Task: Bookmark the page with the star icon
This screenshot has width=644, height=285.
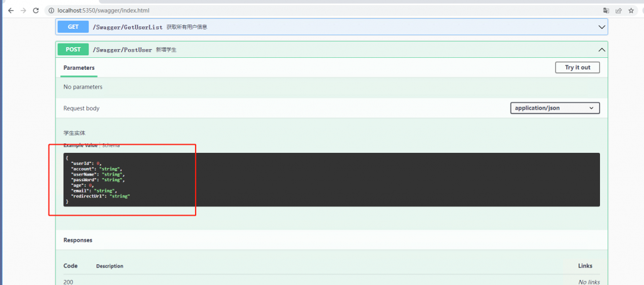Action: [x=631, y=11]
